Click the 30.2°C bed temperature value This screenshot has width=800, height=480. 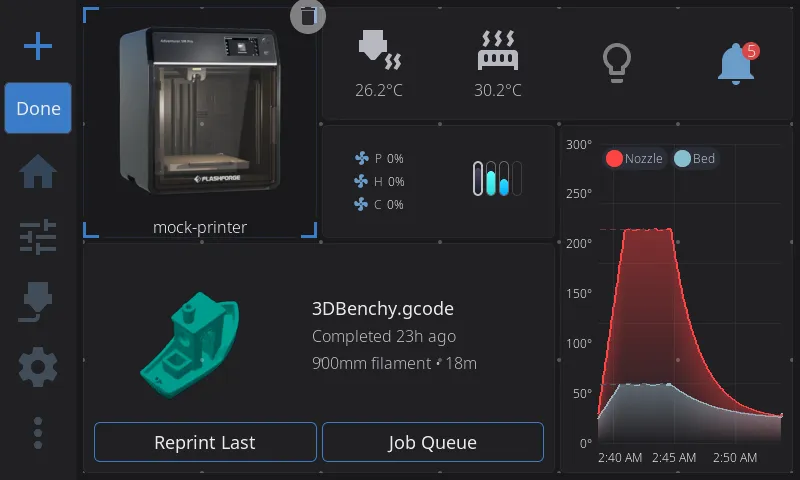497,90
